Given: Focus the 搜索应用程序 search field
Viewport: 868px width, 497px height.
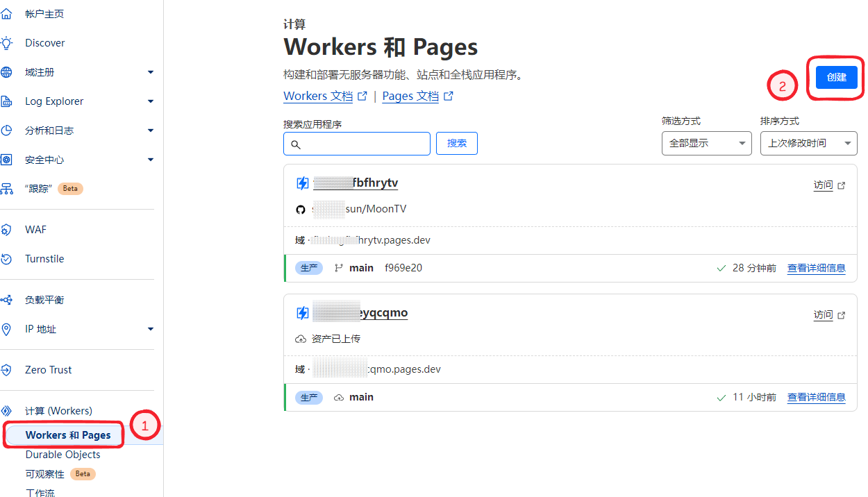Looking at the screenshot, I should coord(357,144).
